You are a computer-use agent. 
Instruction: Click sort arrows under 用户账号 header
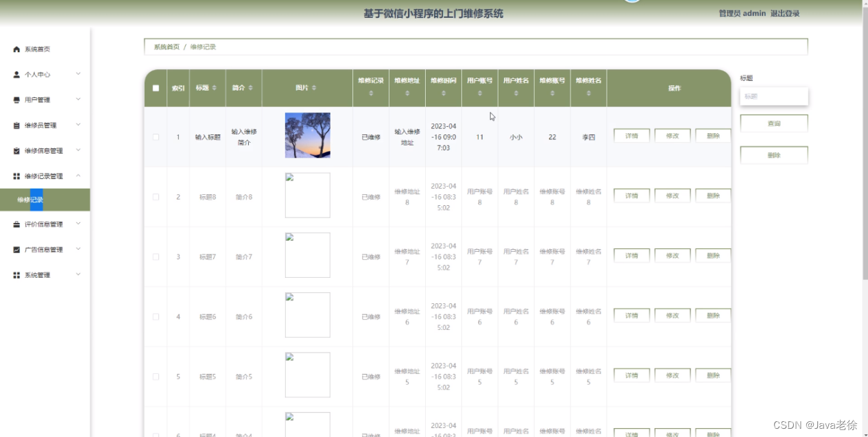tap(480, 93)
